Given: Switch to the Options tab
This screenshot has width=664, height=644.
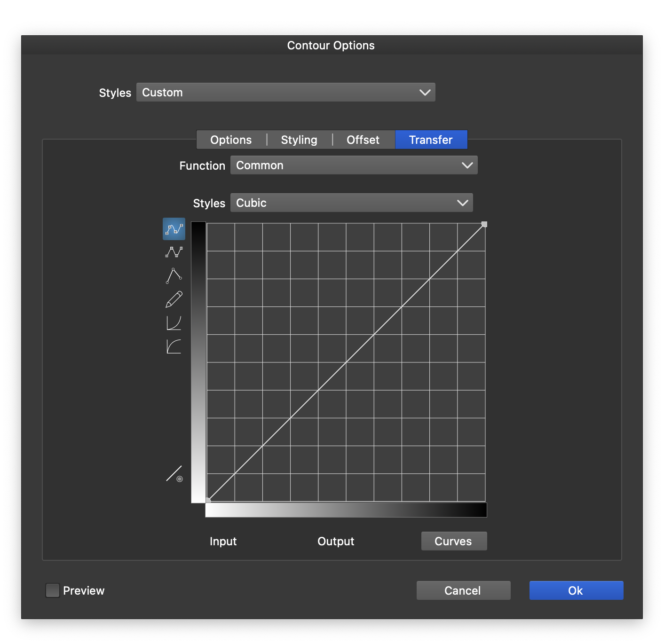Looking at the screenshot, I should (x=231, y=140).
